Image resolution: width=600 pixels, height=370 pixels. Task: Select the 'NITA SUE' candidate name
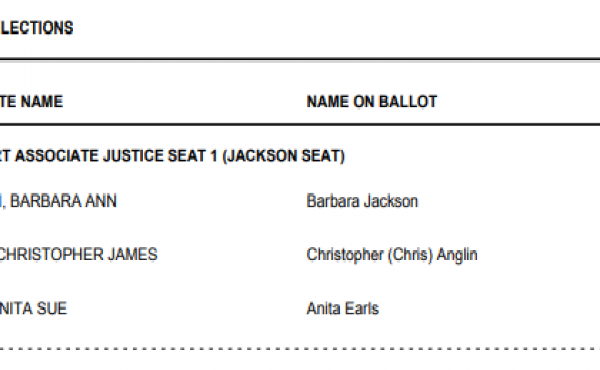click(33, 308)
